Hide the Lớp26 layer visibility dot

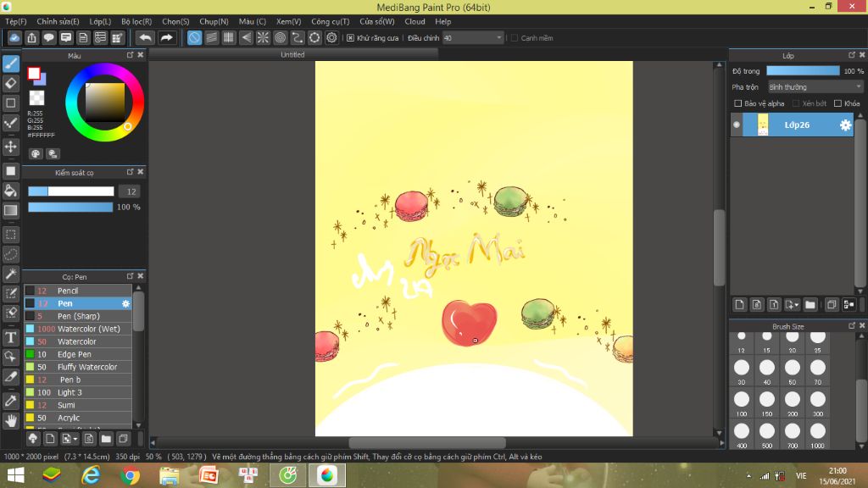737,125
